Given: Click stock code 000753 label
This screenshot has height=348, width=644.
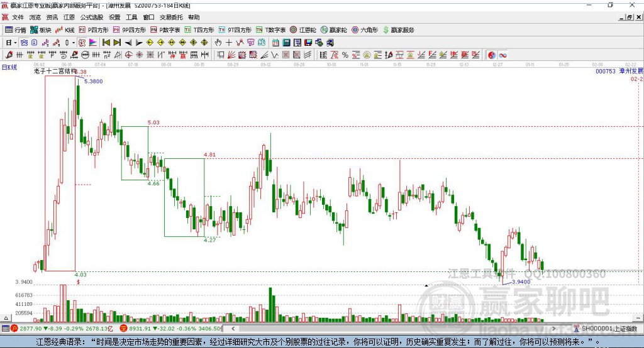Looking at the screenshot, I should pyautogui.click(x=606, y=71).
